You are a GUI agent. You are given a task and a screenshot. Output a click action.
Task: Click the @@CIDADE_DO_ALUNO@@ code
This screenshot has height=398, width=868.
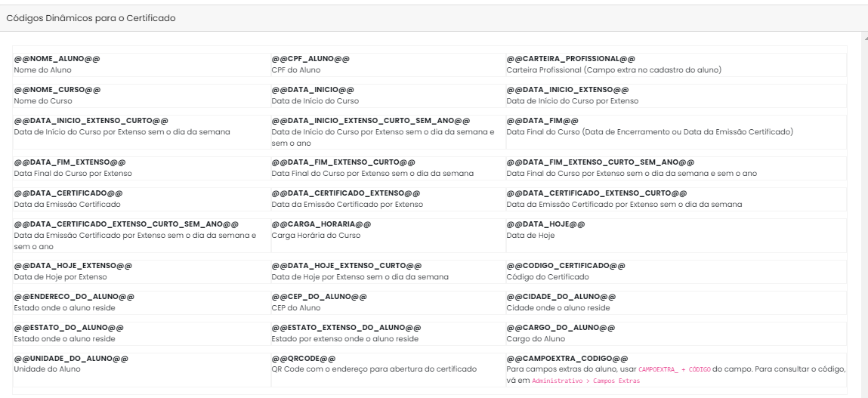[561, 297]
